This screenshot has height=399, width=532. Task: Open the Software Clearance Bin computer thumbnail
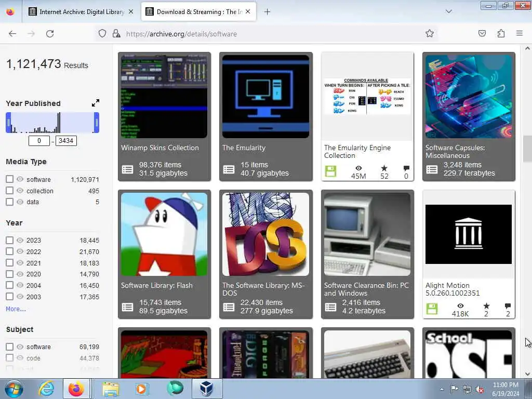367,234
